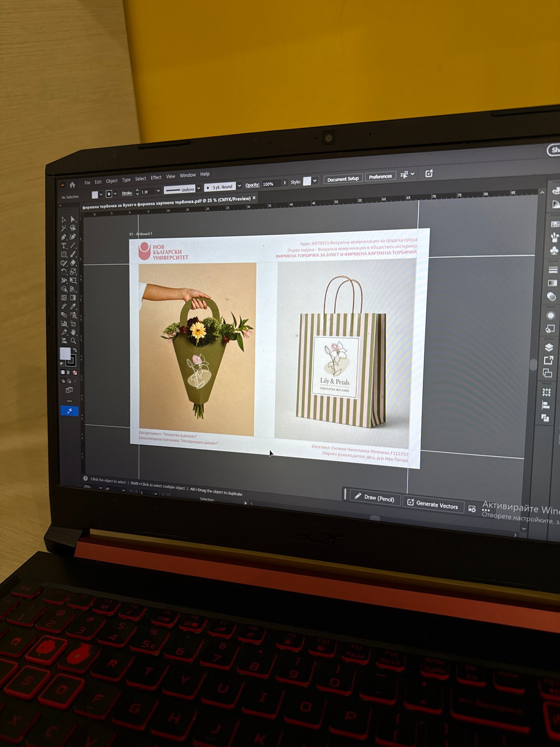
Task: Click the Draw (Pencil) button
Action: click(374, 498)
